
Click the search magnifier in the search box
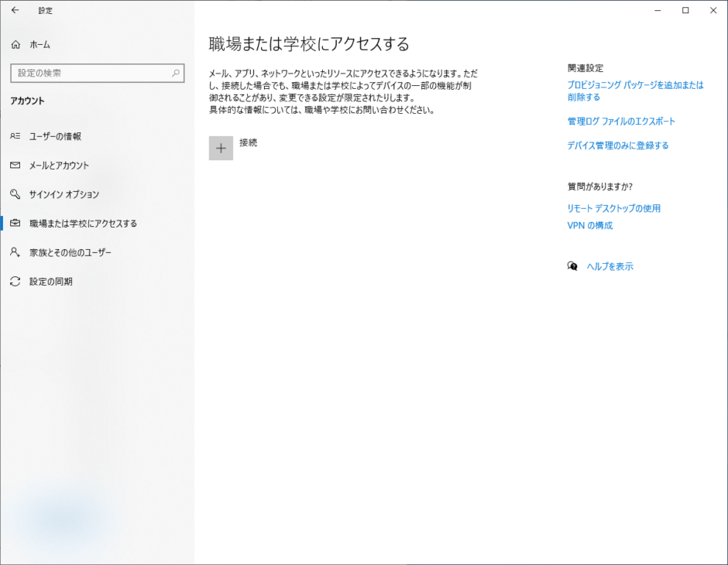click(x=176, y=73)
